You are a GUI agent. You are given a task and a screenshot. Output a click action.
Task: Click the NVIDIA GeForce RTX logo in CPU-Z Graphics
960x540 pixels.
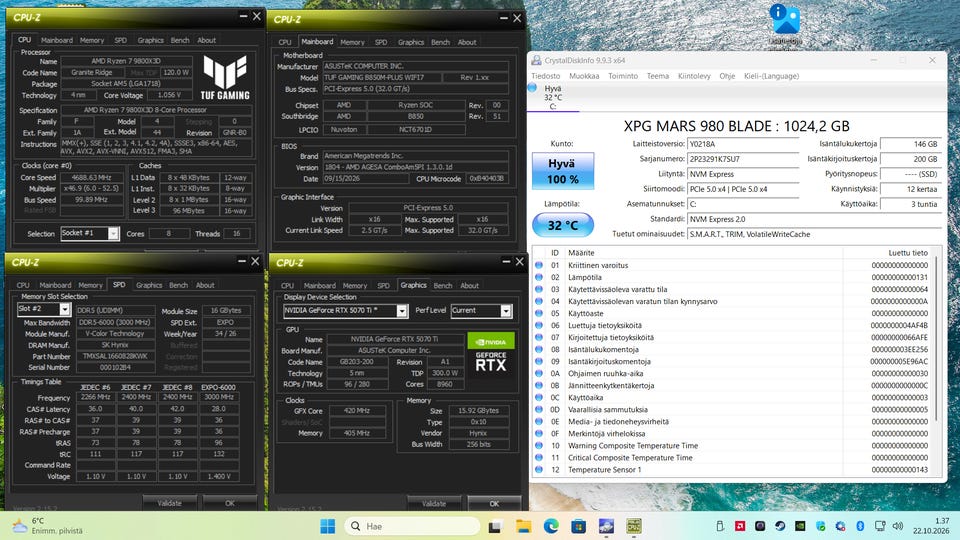click(x=491, y=354)
